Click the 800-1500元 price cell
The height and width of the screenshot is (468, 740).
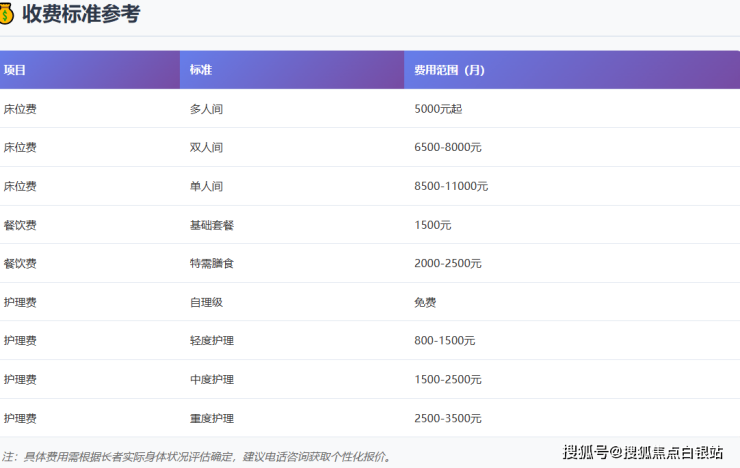tap(445, 341)
